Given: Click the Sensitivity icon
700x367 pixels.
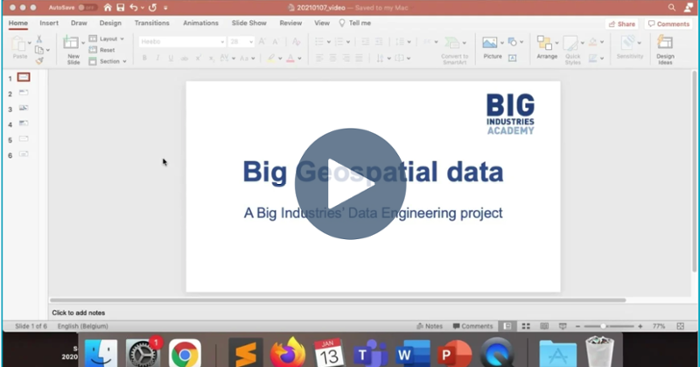Looking at the screenshot, I should point(629,43).
